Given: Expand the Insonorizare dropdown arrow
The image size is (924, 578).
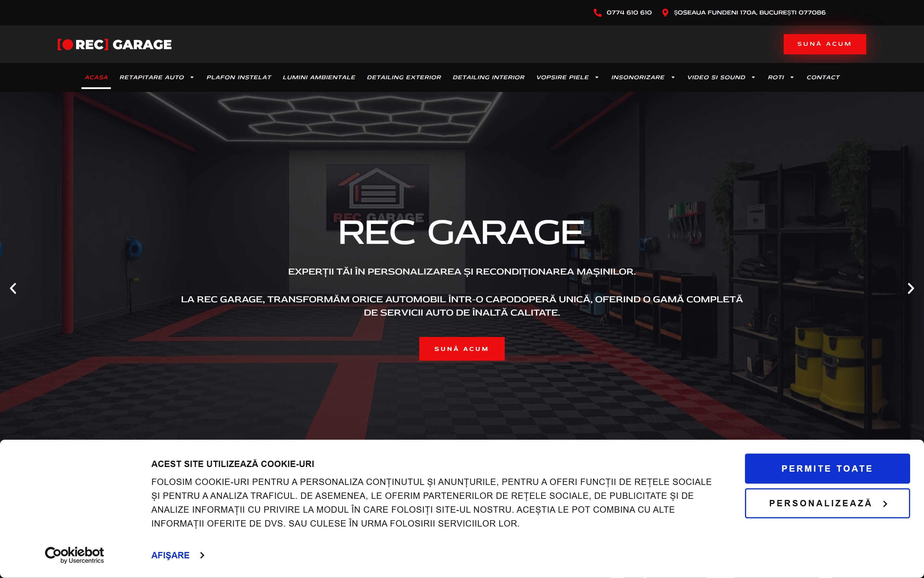Looking at the screenshot, I should tap(673, 78).
